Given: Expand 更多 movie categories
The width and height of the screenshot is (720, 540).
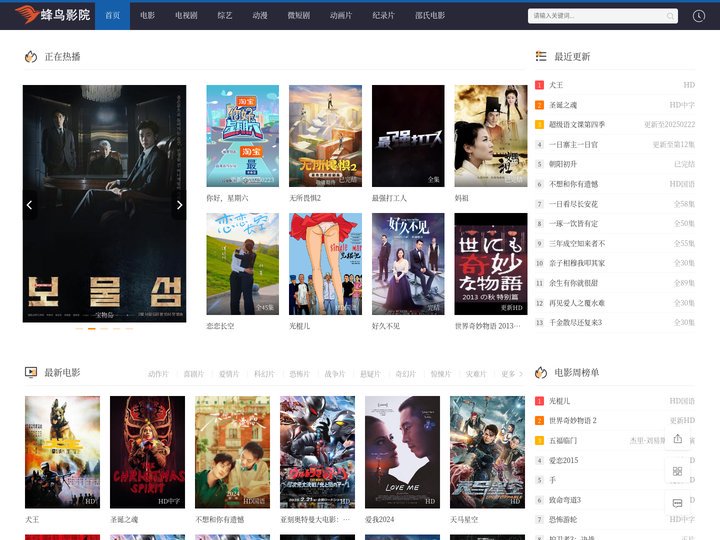Looking at the screenshot, I should tap(512, 374).
